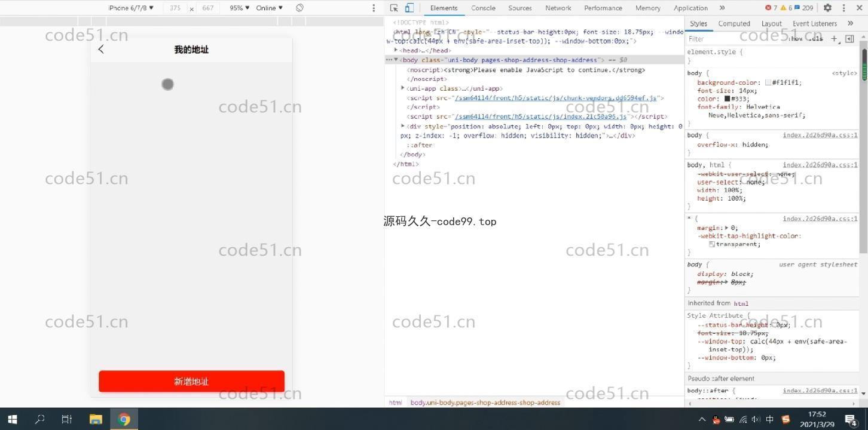Expand the head element node

point(396,50)
